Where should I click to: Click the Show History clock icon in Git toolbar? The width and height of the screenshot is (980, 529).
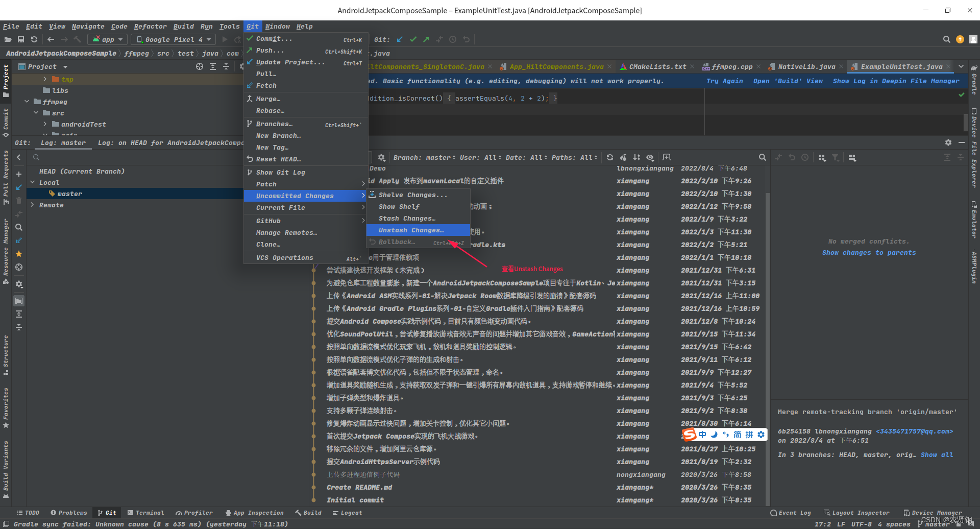452,39
